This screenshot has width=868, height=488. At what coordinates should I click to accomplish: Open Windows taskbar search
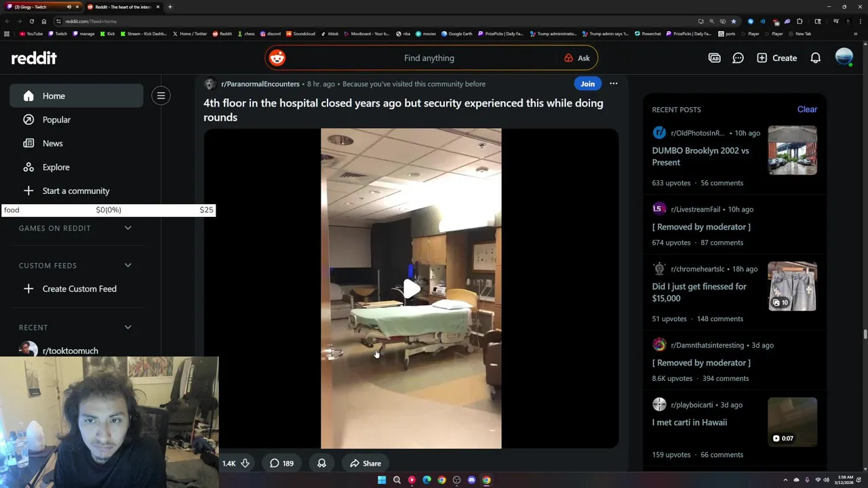pos(397,480)
